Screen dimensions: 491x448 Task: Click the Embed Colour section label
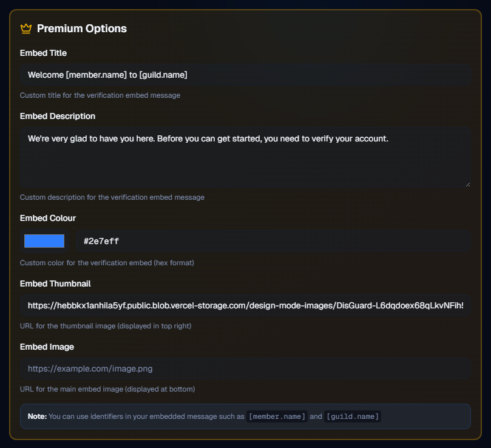pyautogui.click(x=48, y=218)
